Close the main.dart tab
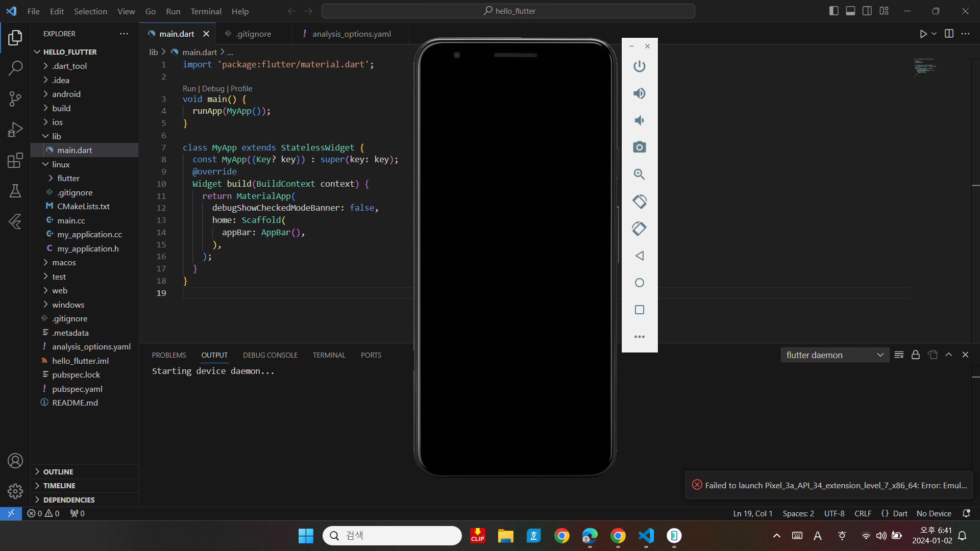The width and height of the screenshot is (980, 551). pyautogui.click(x=206, y=34)
